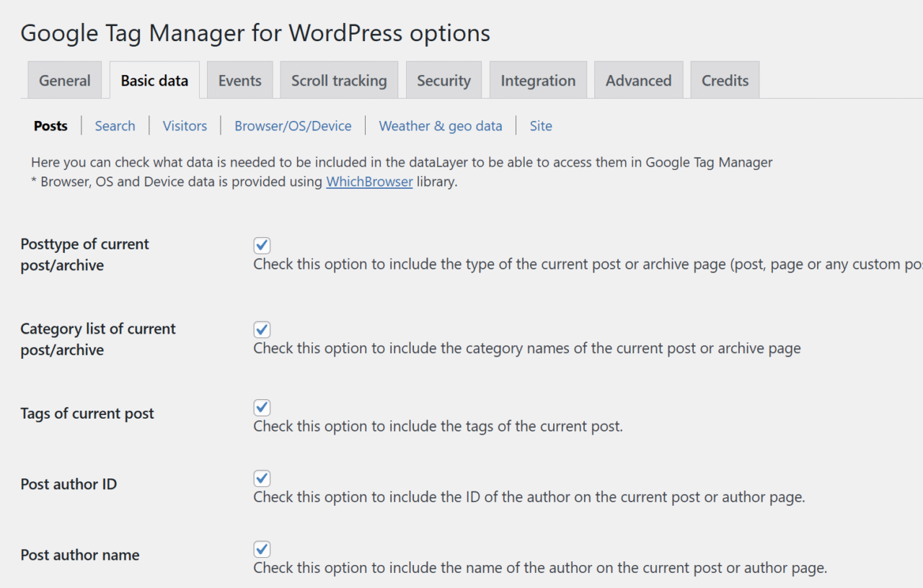Click the 'Category list of current post/archive' label
Viewport: 923px width, 588px height.
click(98, 339)
